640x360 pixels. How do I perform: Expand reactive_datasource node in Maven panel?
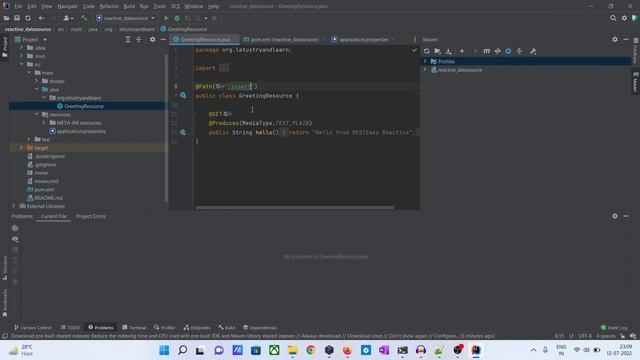pos(425,70)
